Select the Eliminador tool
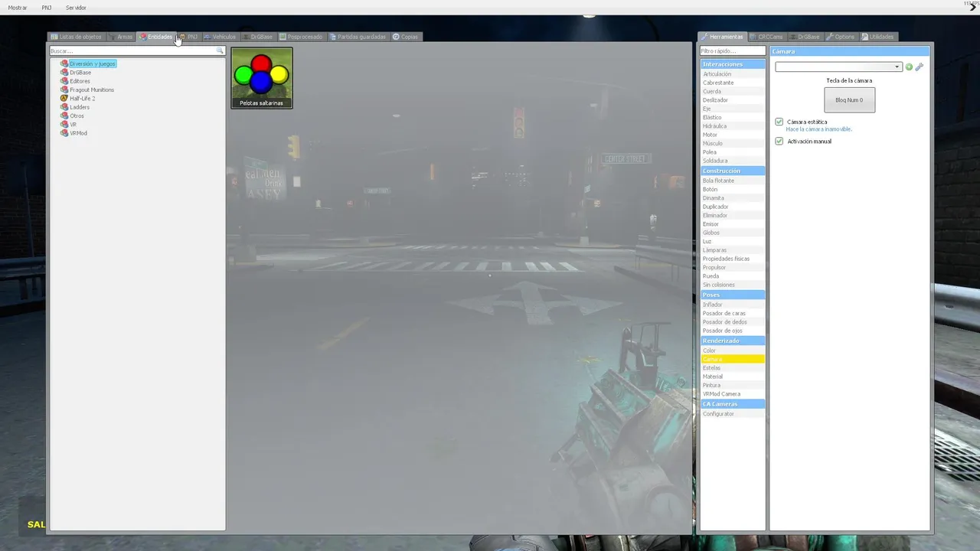The height and width of the screenshot is (551, 980). tap(733, 216)
